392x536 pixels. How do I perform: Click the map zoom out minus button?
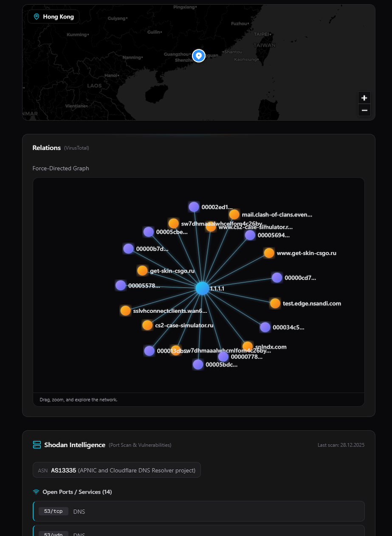[364, 111]
